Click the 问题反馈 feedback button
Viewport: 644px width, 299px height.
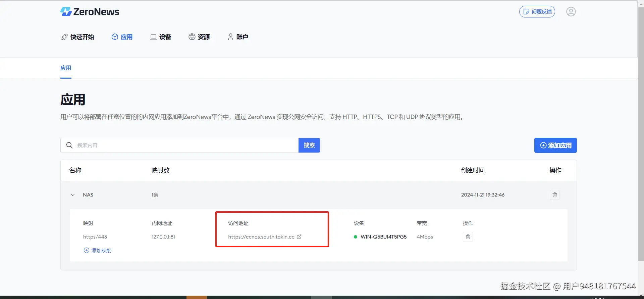537,12
